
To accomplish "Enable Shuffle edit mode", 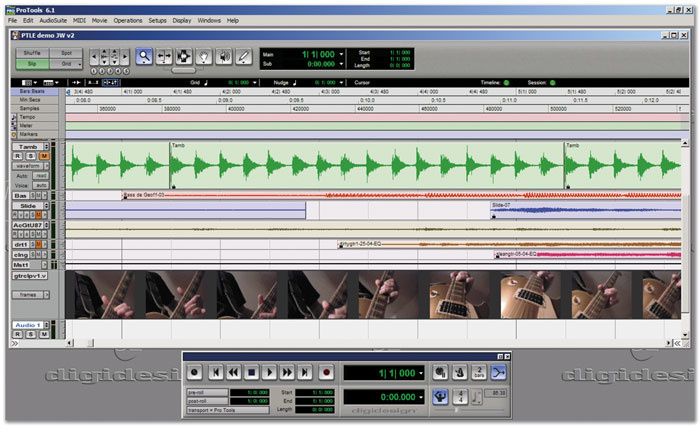I will (x=32, y=52).
